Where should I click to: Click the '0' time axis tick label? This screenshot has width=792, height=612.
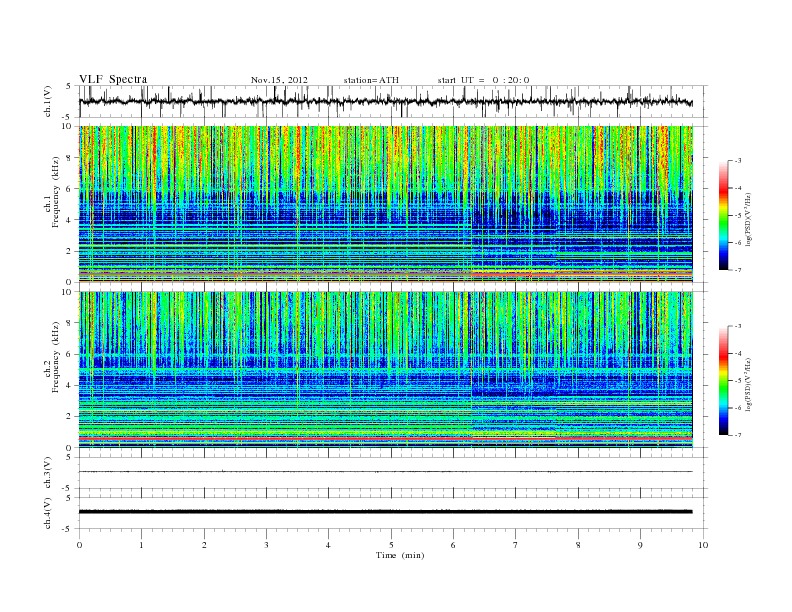(79, 545)
